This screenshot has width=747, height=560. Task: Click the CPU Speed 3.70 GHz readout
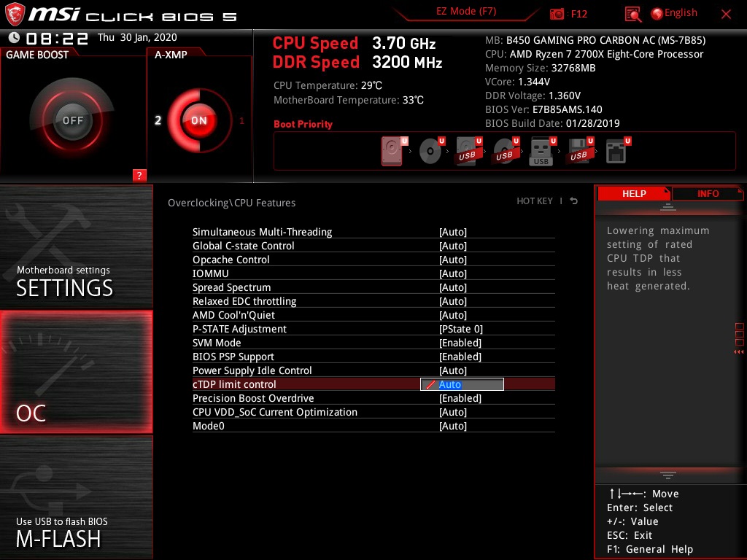pos(354,43)
